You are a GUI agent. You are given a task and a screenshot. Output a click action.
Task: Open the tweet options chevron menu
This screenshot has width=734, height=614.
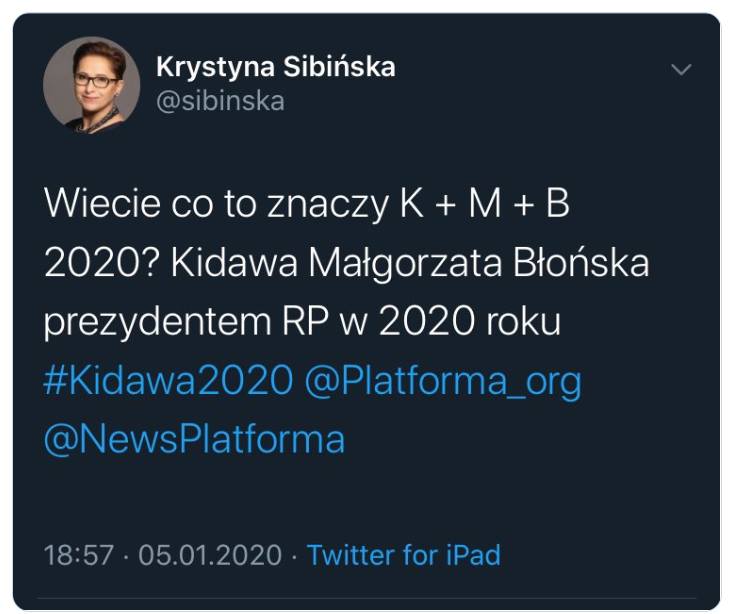point(681,70)
